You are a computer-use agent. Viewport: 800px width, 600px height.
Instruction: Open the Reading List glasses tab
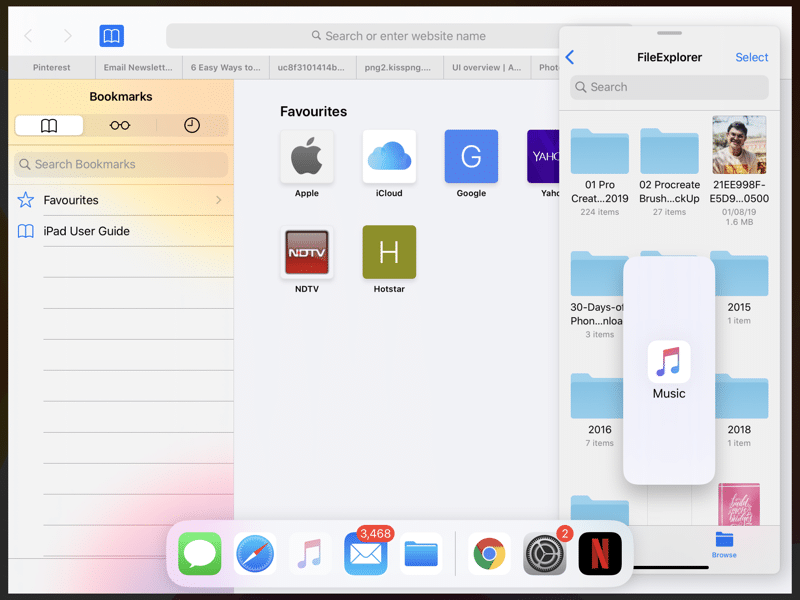(x=120, y=125)
